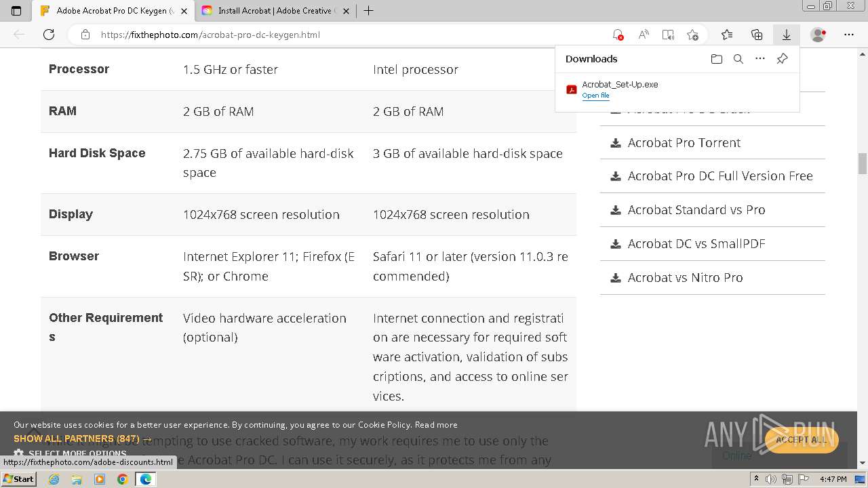
Task: Open Acrobat Pro Torrent link
Action: [x=684, y=143]
